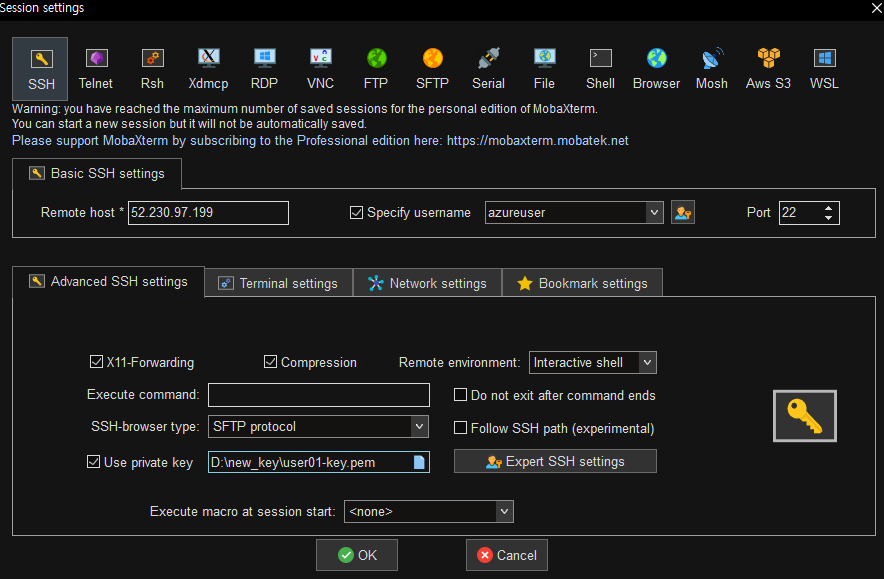
Task: Open the Bookmark settings tab
Action: pos(582,283)
